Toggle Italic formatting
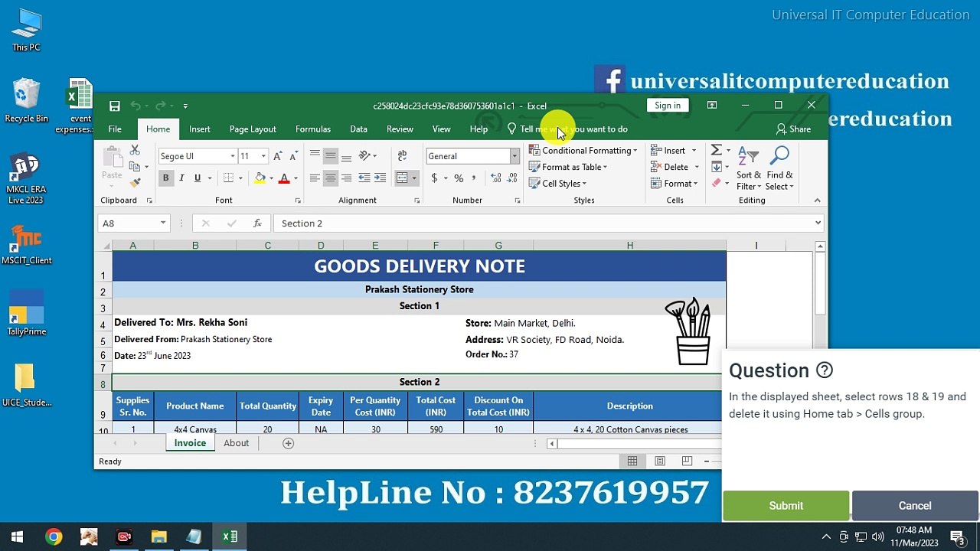Viewport: 980px width, 551px height. (x=181, y=178)
